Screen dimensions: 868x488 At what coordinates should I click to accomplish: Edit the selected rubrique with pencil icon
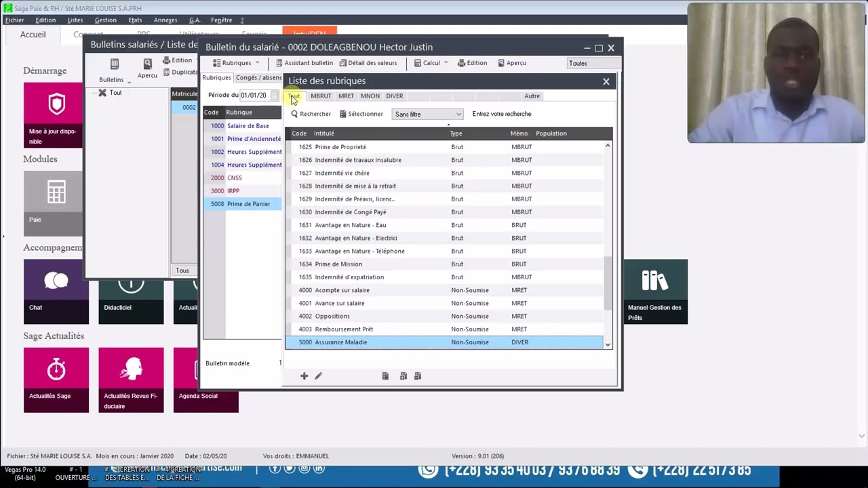click(x=318, y=376)
